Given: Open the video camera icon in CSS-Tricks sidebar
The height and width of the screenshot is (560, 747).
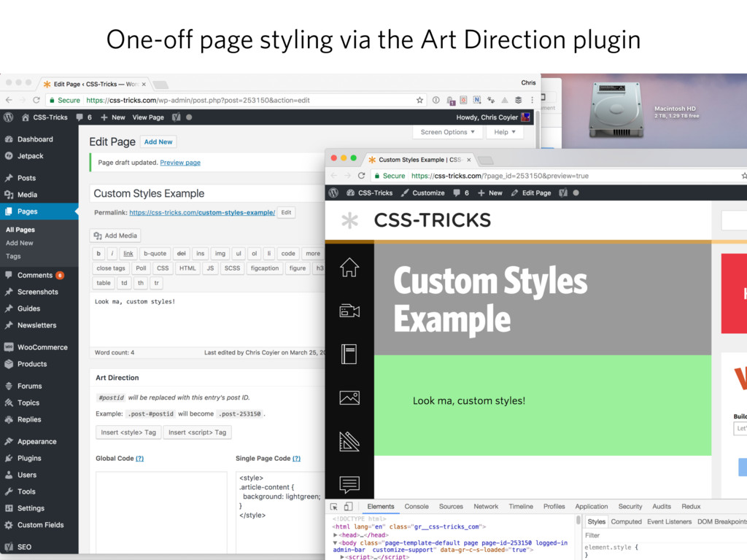Looking at the screenshot, I should pyautogui.click(x=349, y=311).
